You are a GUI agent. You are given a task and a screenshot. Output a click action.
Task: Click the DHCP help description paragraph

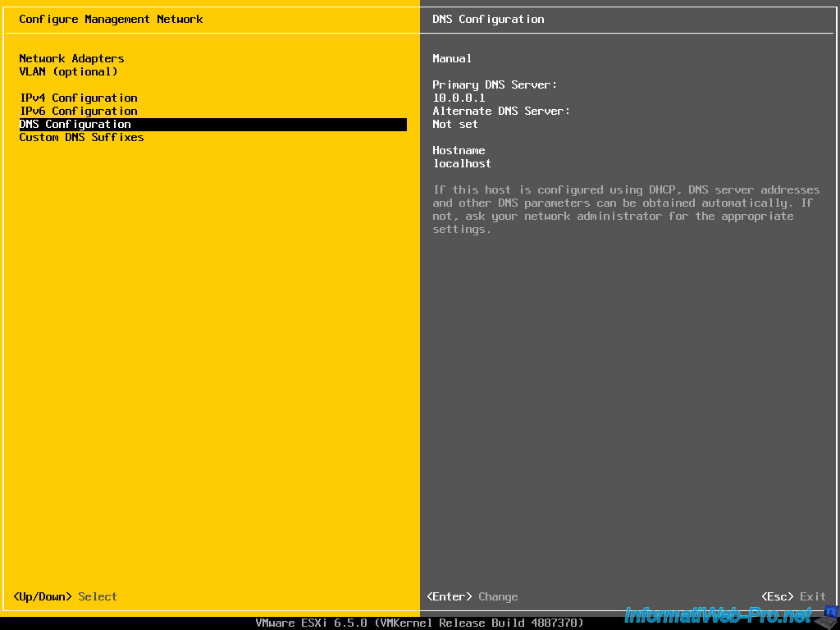coord(626,209)
